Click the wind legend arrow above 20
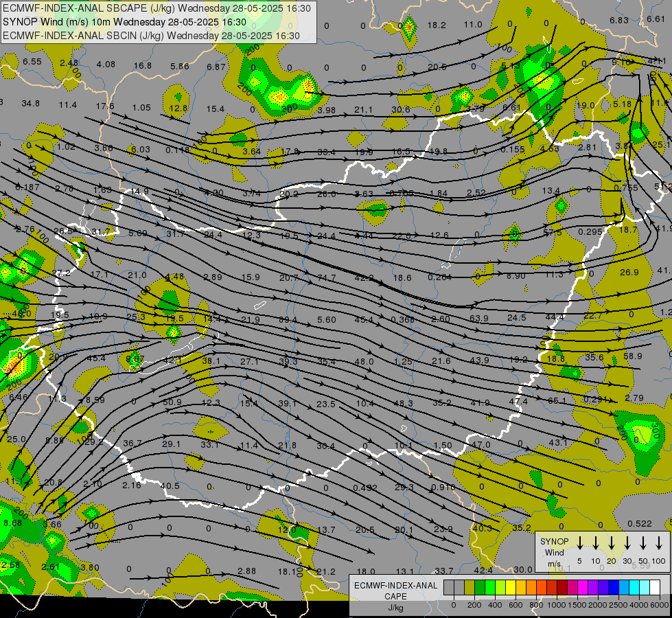672x618 pixels. click(612, 543)
